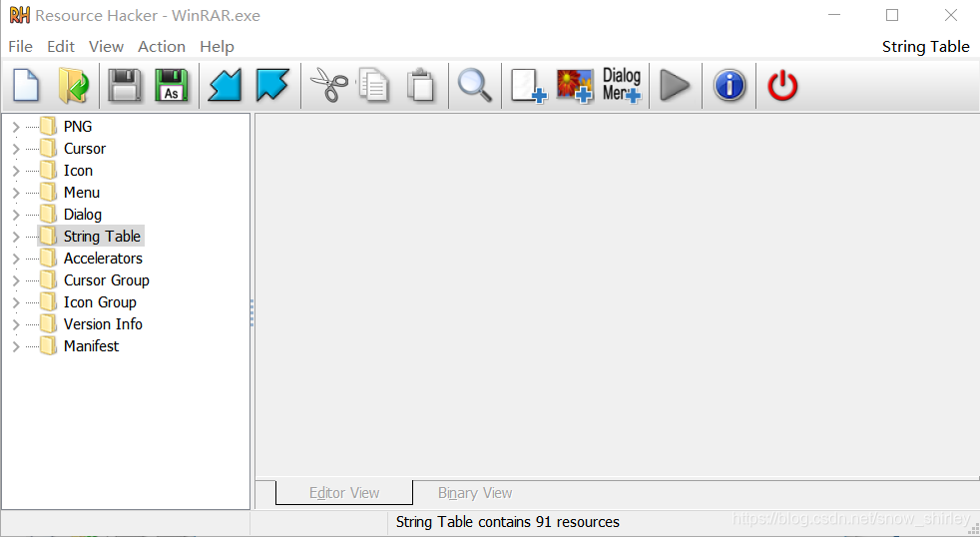Click the Paste clipboard icon
The width and height of the screenshot is (980, 537).
420,86
